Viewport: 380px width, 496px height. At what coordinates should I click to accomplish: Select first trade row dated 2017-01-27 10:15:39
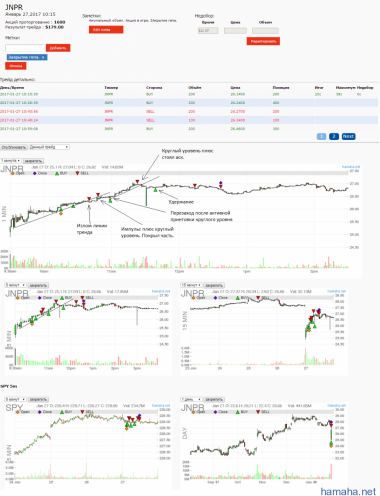point(189,94)
